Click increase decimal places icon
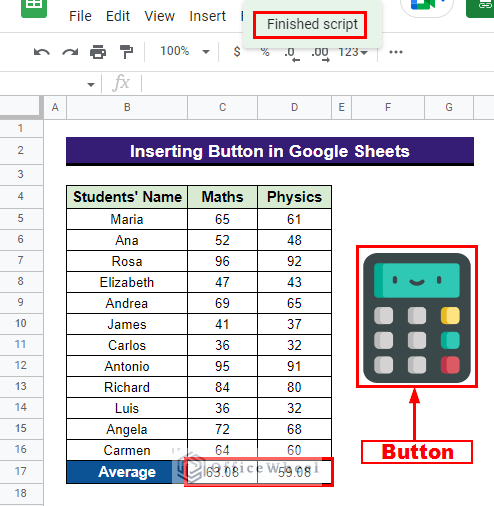Image resolution: width=494 pixels, height=506 pixels. (321, 53)
